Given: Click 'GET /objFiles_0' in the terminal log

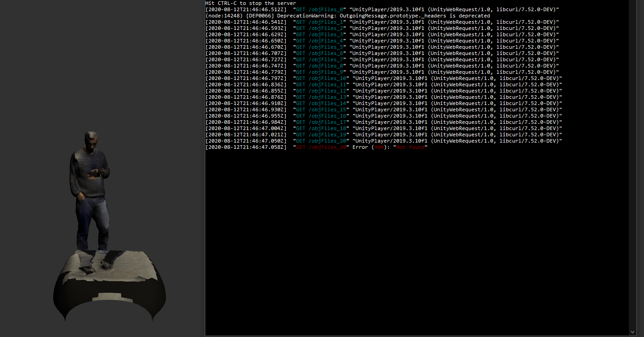Looking at the screenshot, I should tap(319, 9).
